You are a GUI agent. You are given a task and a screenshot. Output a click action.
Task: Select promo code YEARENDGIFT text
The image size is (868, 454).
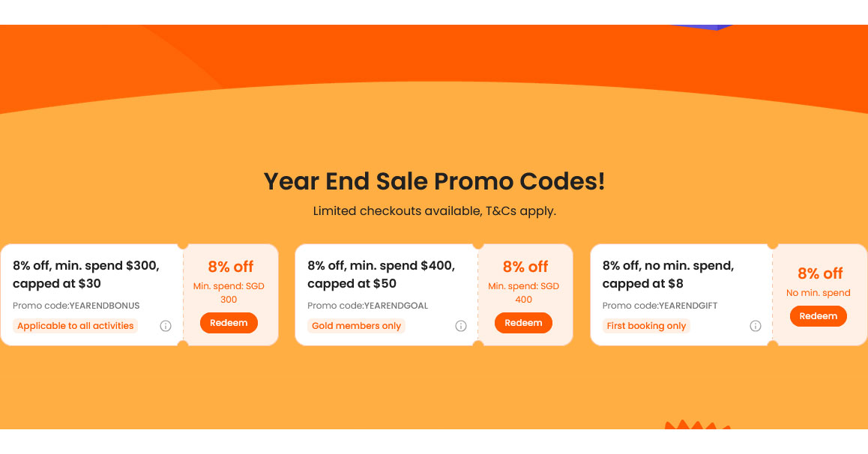[660, 305]
